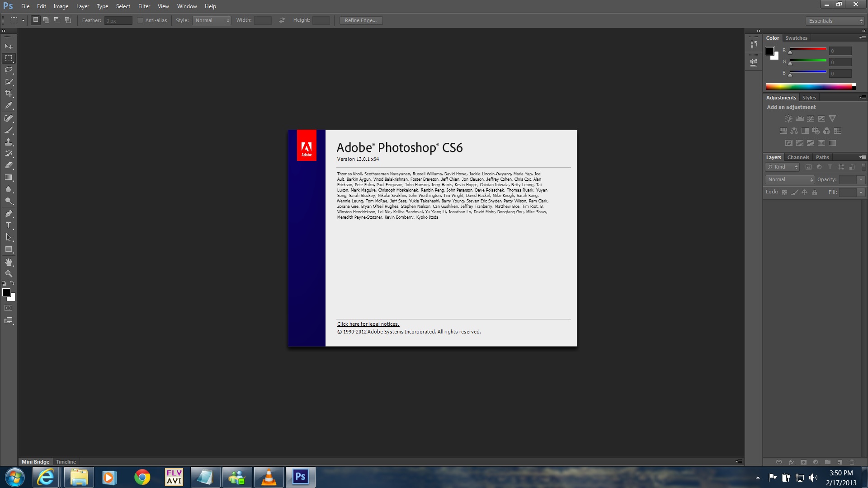Select the Crop tool
The height and width of the screenshot is (488, 868).
[x=8, y=94]
